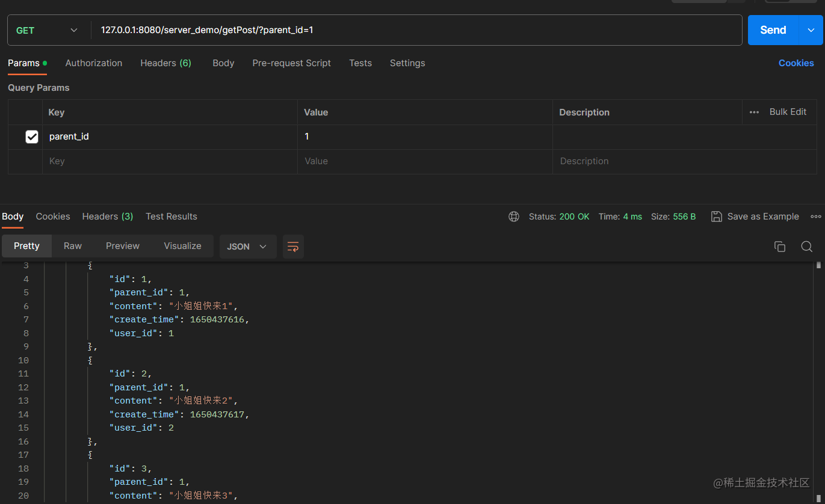
Task: Click the "id": 3 line
Action: (131, 469)
